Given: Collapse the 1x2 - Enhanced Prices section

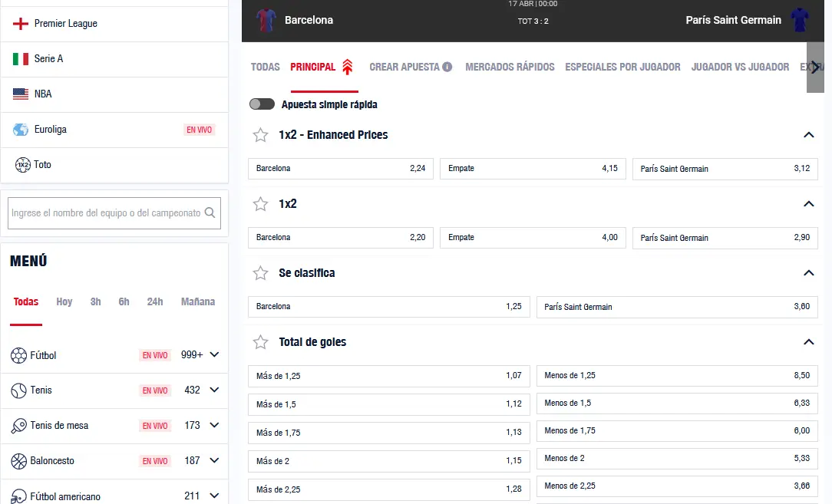Looking at the screenshot, I should coord(809,135).
